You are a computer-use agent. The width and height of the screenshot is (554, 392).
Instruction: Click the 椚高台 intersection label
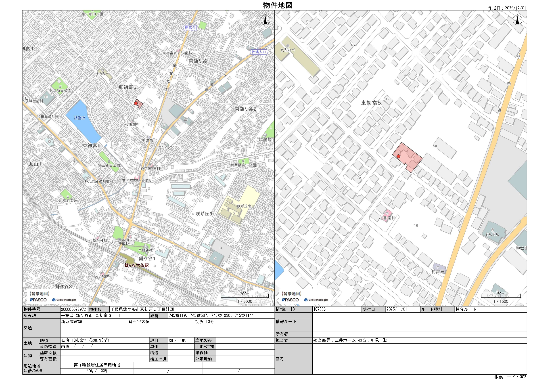click(190, 28)
